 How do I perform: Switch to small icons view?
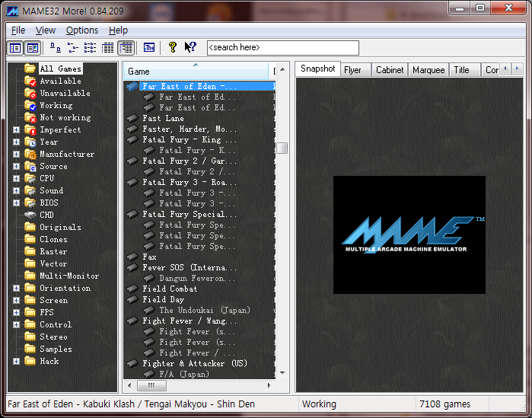click(x=72, y=48)
